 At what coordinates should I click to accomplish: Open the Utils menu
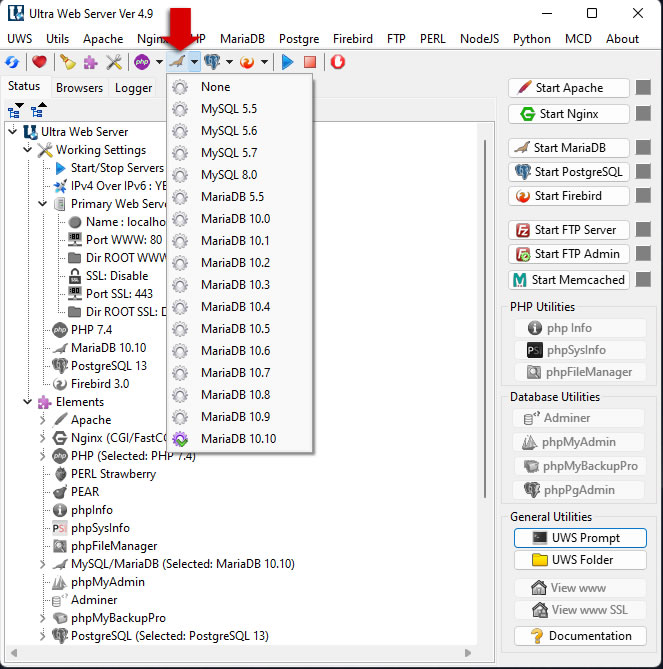click(57, 39)
